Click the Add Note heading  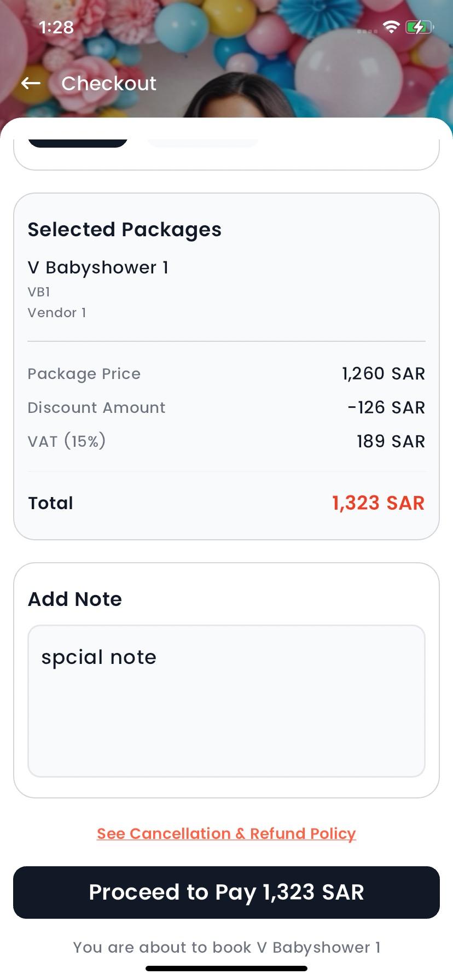pyautogui.click(x=75, y=599)
